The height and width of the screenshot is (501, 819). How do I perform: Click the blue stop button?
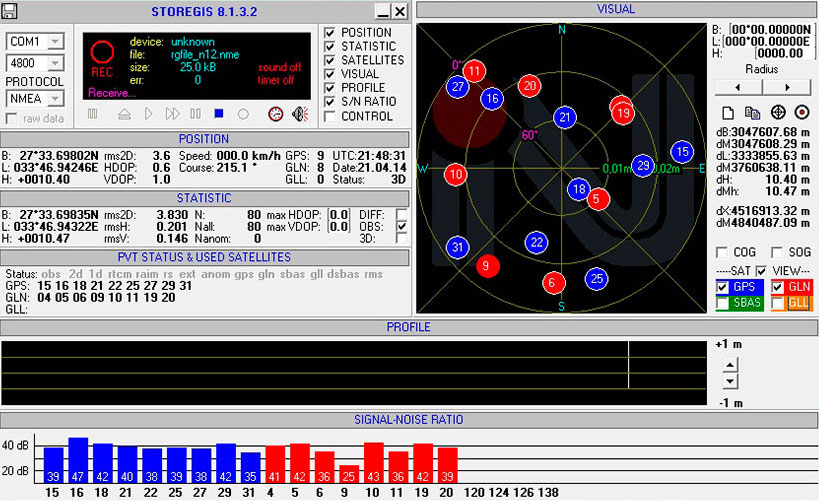click(219, 113)
